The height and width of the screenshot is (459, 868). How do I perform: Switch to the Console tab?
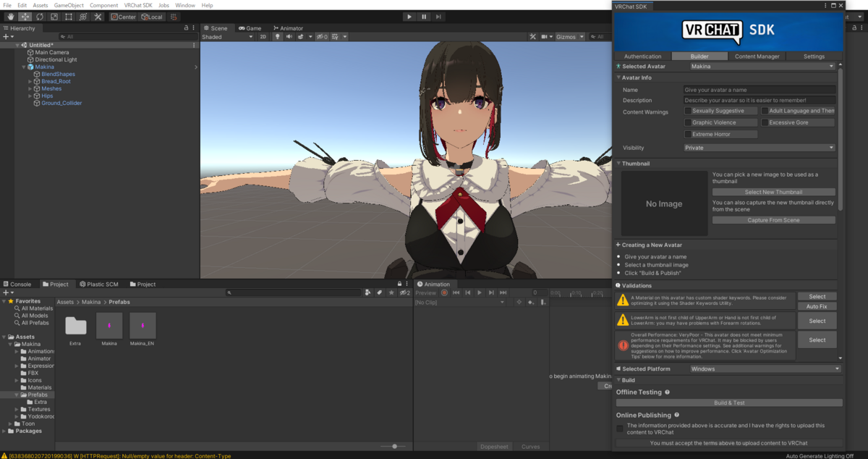[17, 285]
